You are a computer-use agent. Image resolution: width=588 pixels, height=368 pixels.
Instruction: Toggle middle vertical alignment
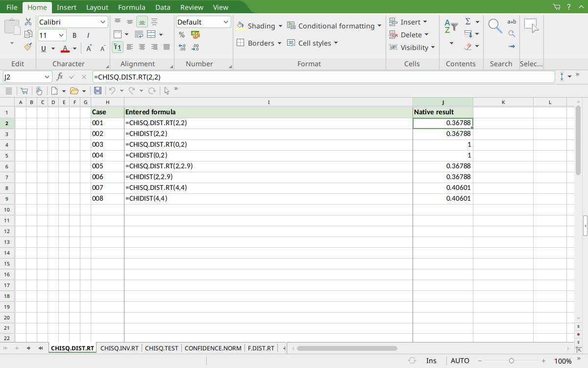[130, 22]
